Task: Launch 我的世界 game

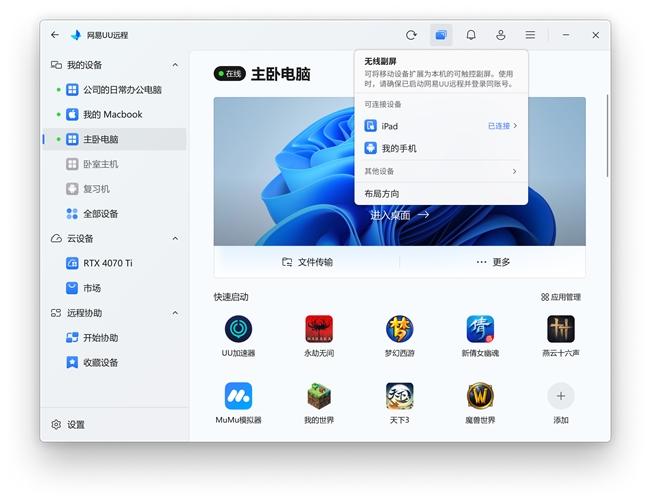Action: tap(319, 403)
